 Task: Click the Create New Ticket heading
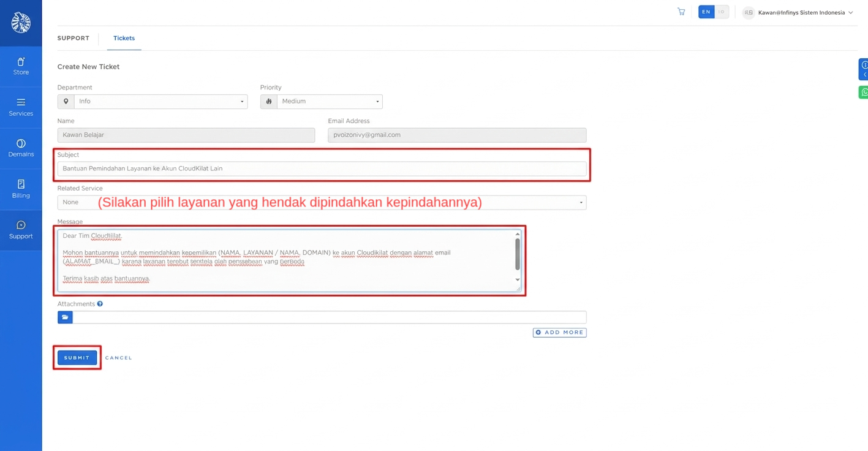click(88, 67)
